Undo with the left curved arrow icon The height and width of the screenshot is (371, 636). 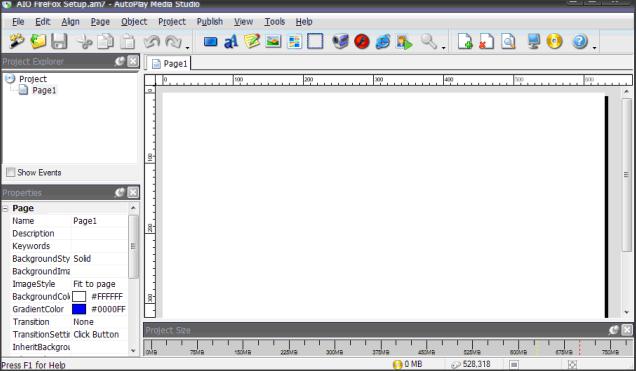coord(153,41)
